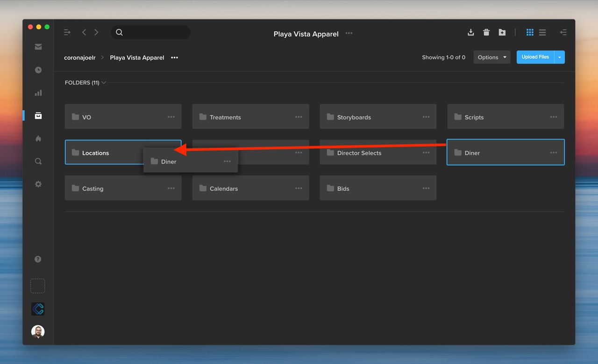Click the top search field
The height and width of the screenshot is (364, 598).
pos(151,32)
